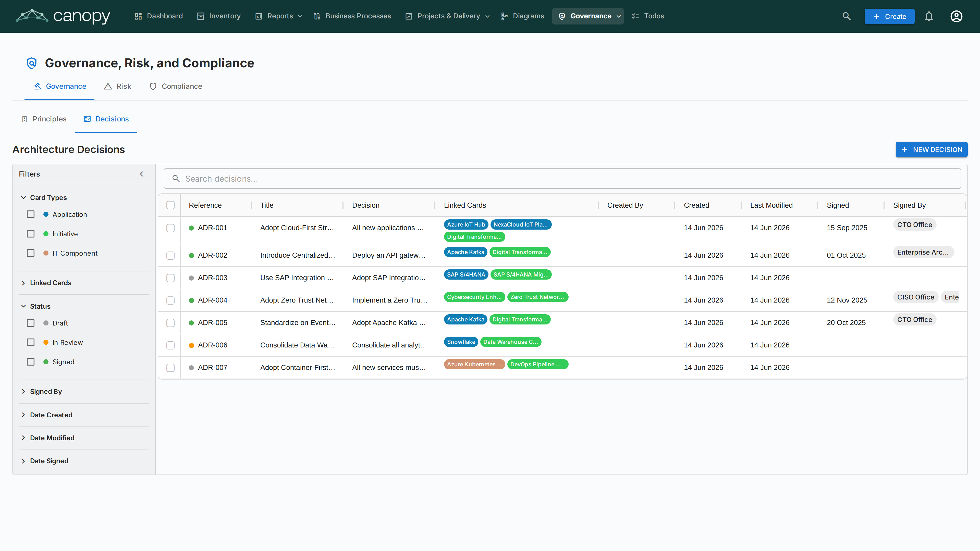Switch to the Risk tab
Image resolution: width=980 pixels, height=551 pixels.
pos(118,86)
